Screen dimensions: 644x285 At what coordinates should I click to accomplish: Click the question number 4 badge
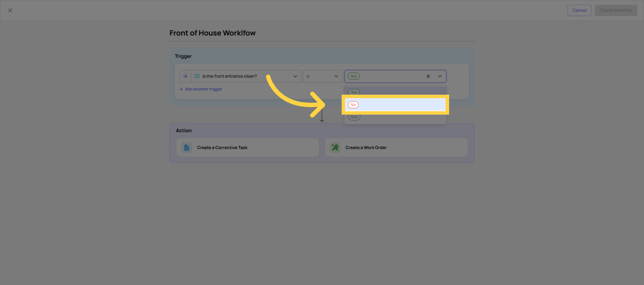tap(185, 76)
